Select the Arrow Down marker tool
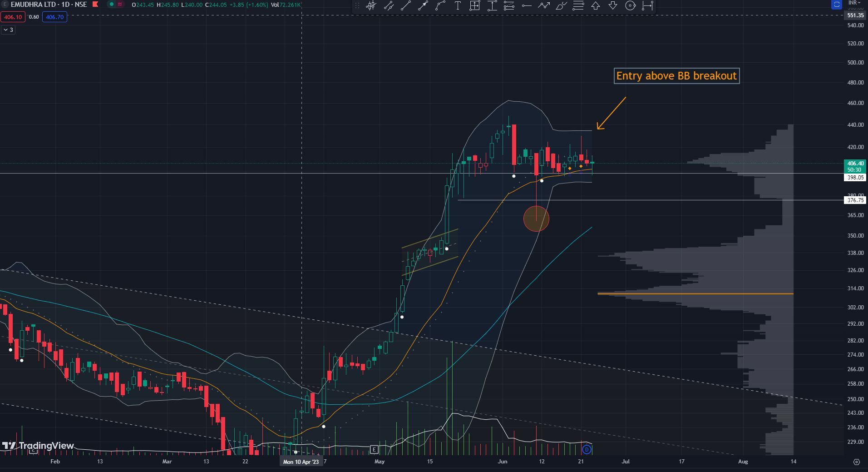 click(612, 6)
